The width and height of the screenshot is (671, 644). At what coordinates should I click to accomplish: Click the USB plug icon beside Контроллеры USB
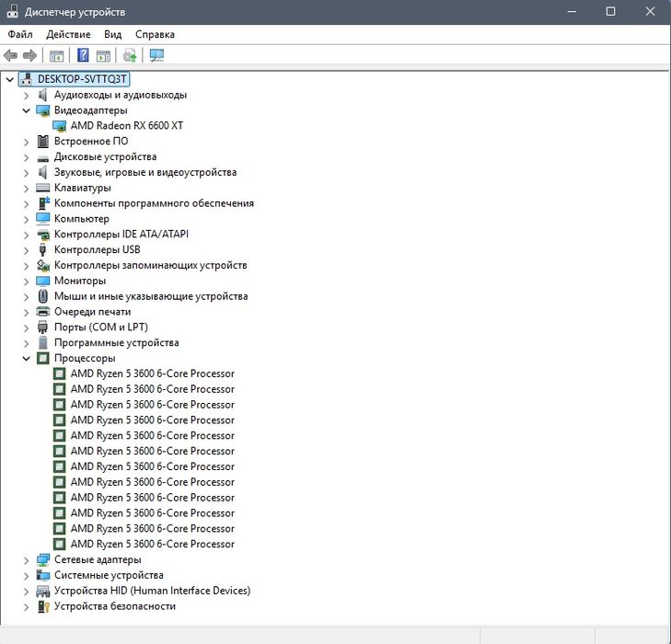42,249
